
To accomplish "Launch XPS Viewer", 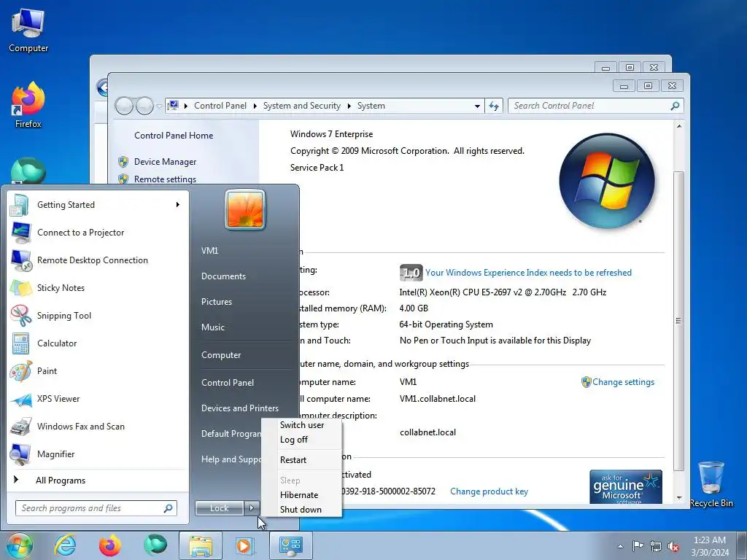I will point(98,399).
